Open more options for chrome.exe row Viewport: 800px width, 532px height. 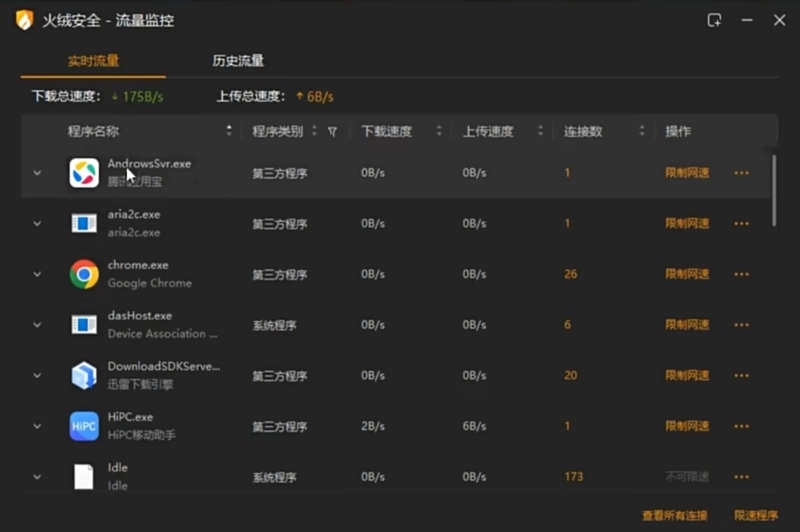click(x=742, y=274)
